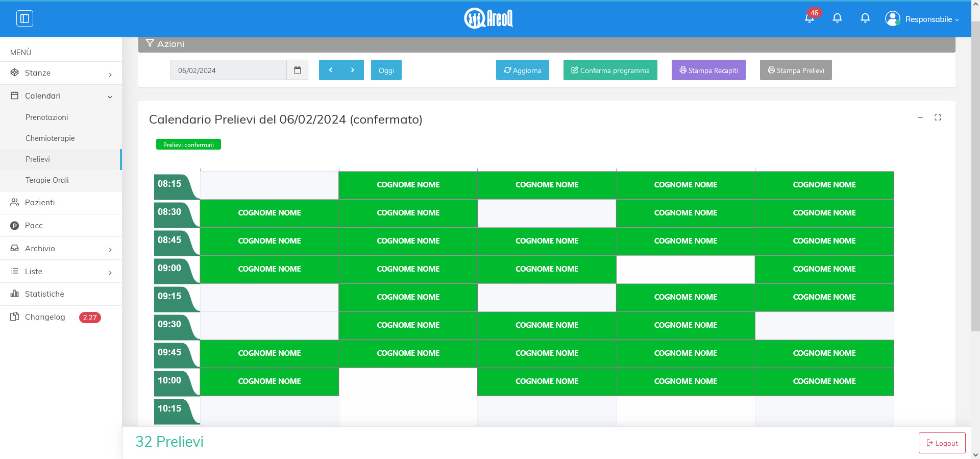Open Chemioterapie calendar

[50, 138]
